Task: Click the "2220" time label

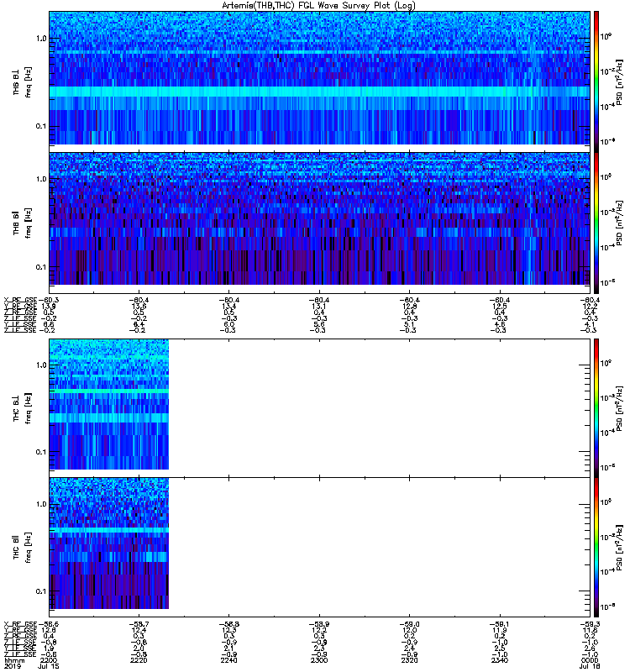Action: tap(139, 660)
